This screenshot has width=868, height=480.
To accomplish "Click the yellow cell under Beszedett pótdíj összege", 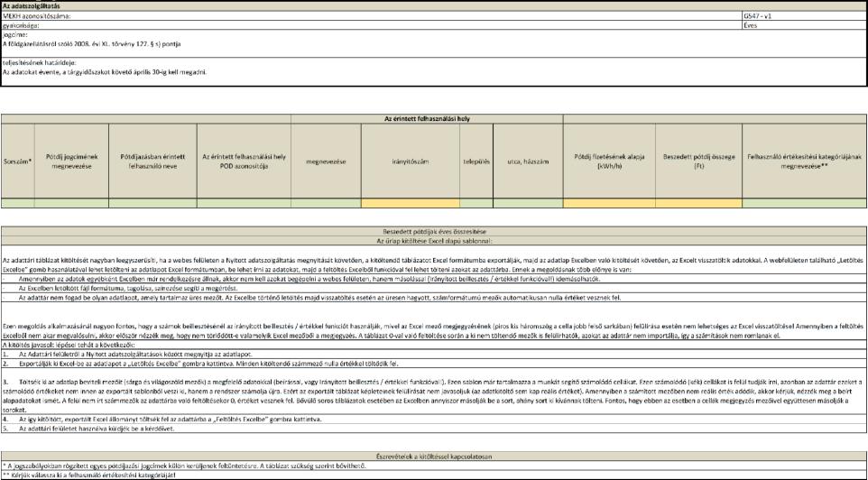I will pyautogui.click(x=697, y=203).
